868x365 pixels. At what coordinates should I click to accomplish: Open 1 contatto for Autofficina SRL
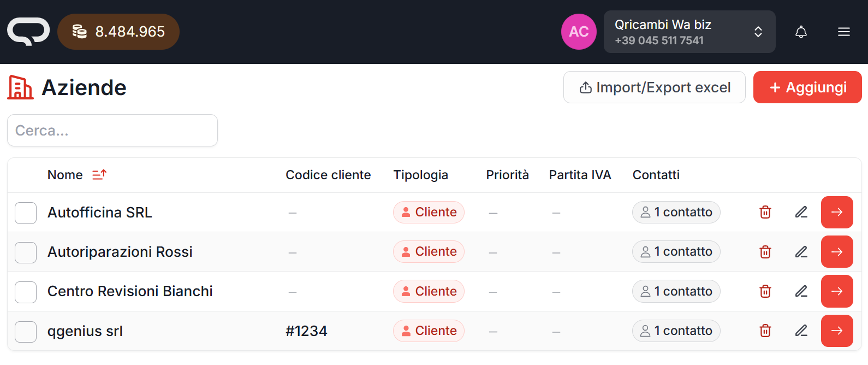click(x=676, y=212)
